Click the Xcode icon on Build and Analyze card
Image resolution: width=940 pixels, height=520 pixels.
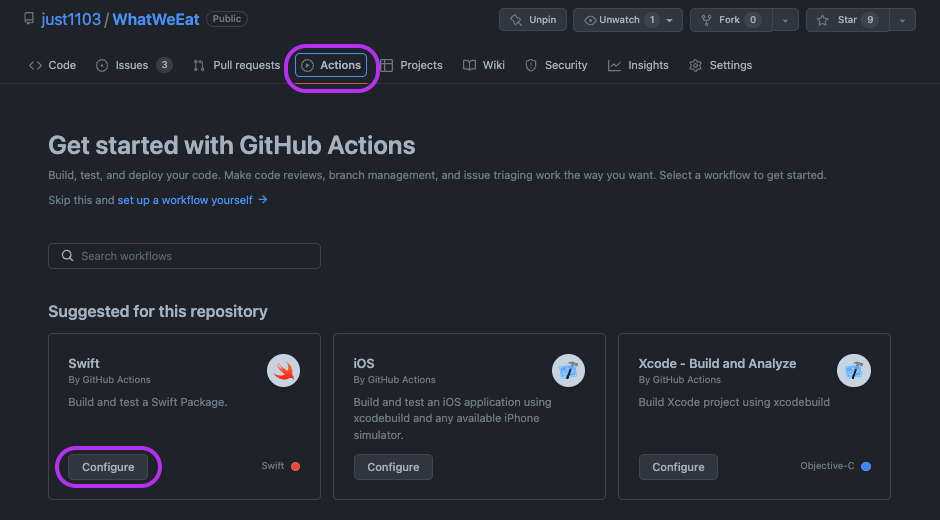click(x=854, y=371)
